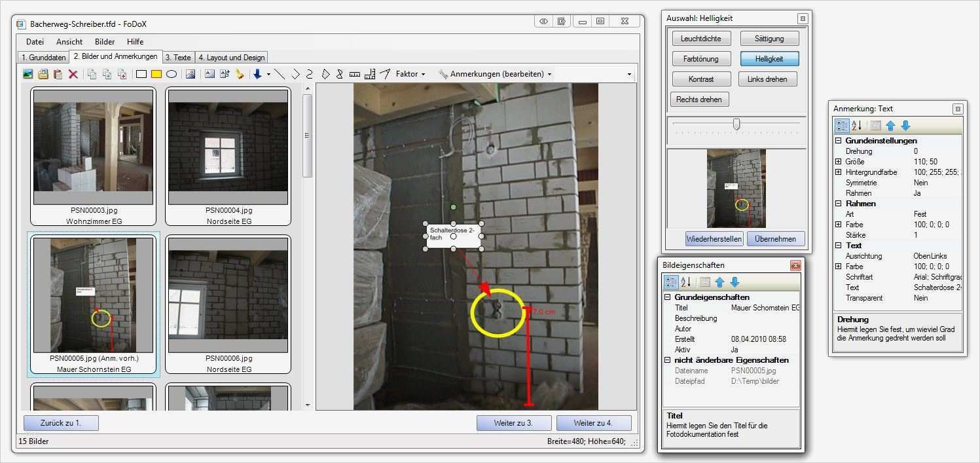Switch to the 1. Grunddaten tab
The width and height of the screenshot is (980, 463).
coord(43,58)
